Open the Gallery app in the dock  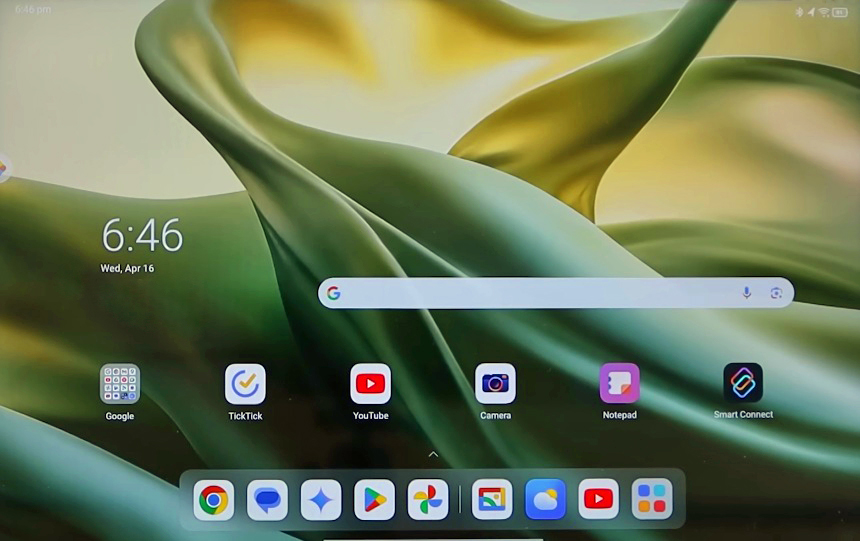[x=492, y=499]
